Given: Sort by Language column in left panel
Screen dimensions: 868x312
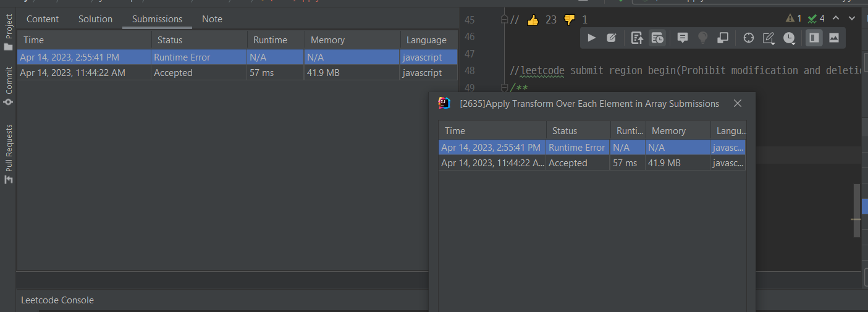Looking at the screenshot, I should (429, 40).
